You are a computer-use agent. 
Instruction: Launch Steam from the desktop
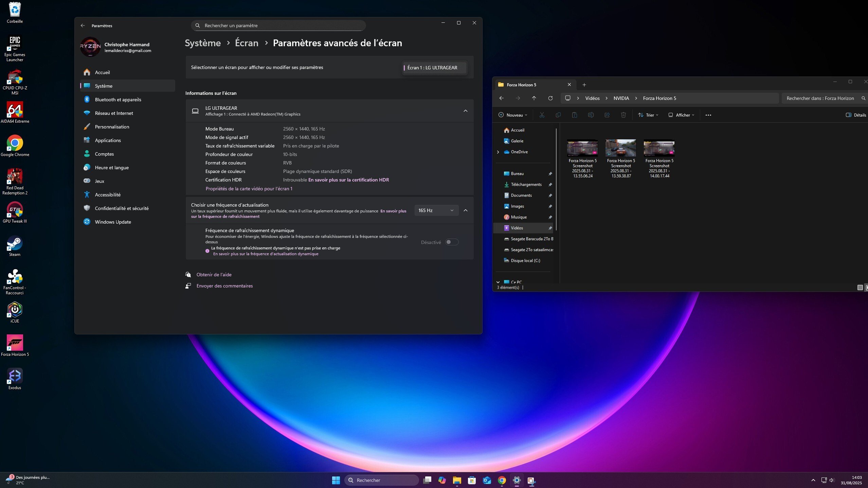[15, 246]
